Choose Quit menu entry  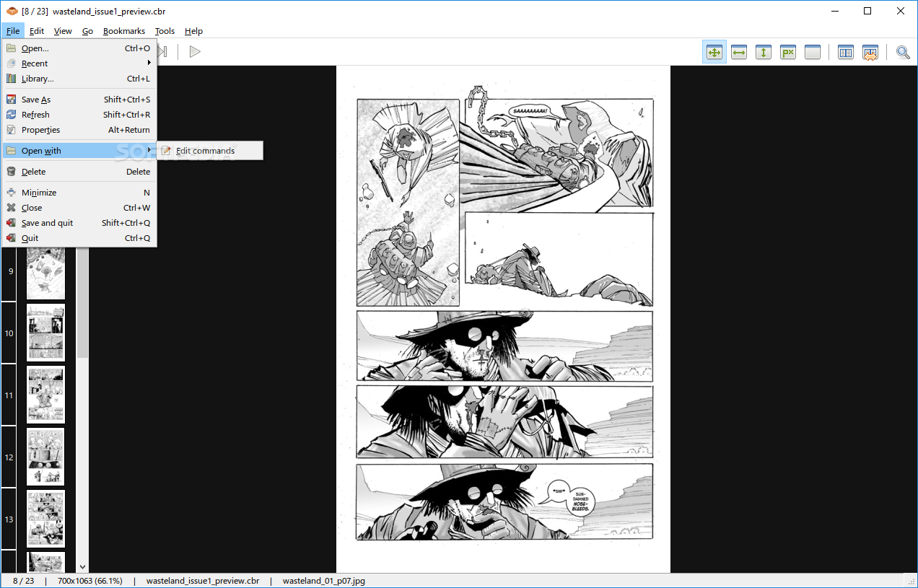[79, 238]
